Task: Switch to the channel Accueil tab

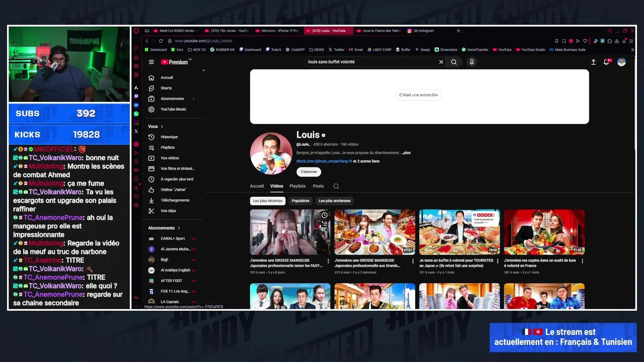Action: click(257, 186)
